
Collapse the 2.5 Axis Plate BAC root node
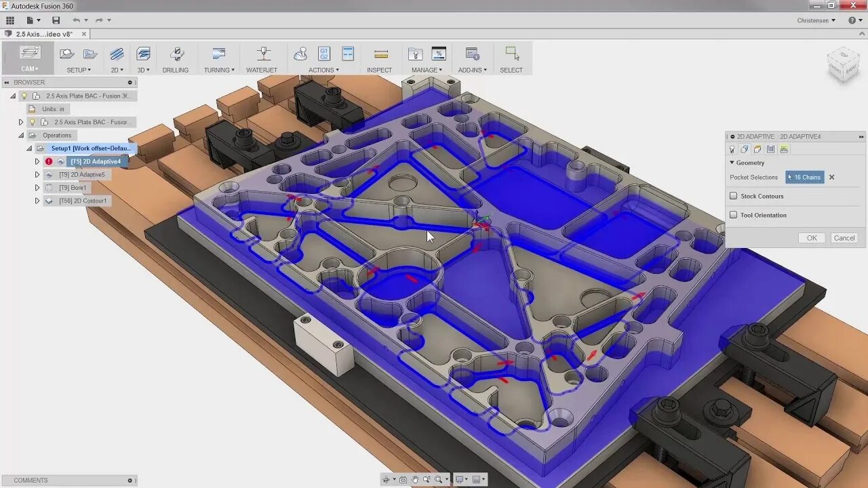(13, 96)
